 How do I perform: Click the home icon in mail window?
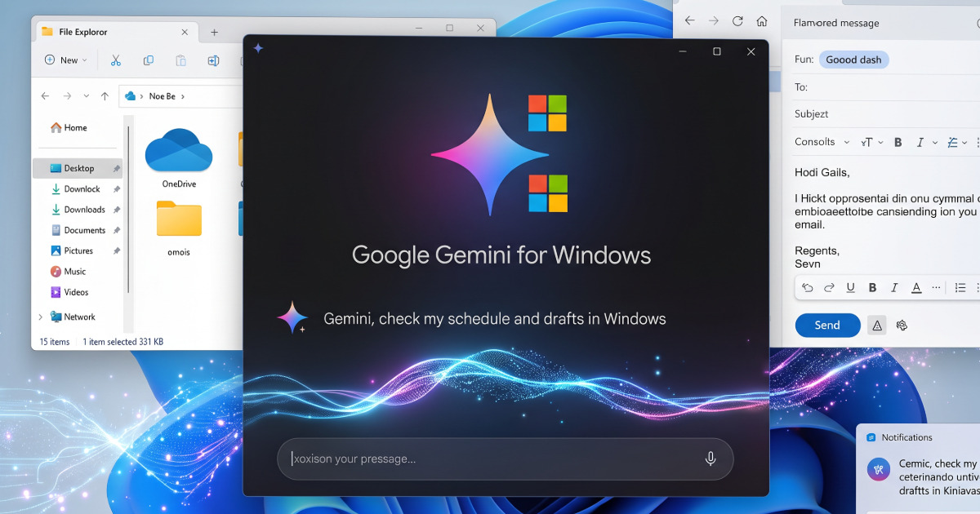click(762, 21)
